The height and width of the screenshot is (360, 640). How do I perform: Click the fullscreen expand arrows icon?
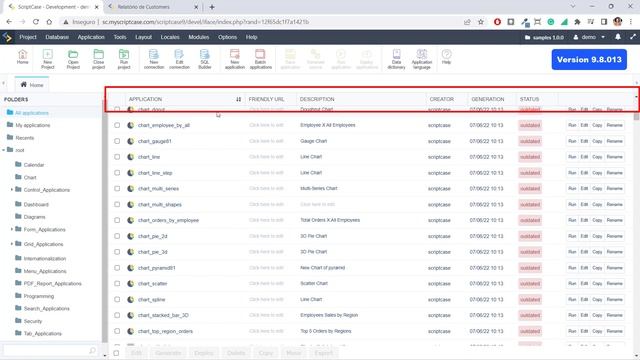click(633, 37)
